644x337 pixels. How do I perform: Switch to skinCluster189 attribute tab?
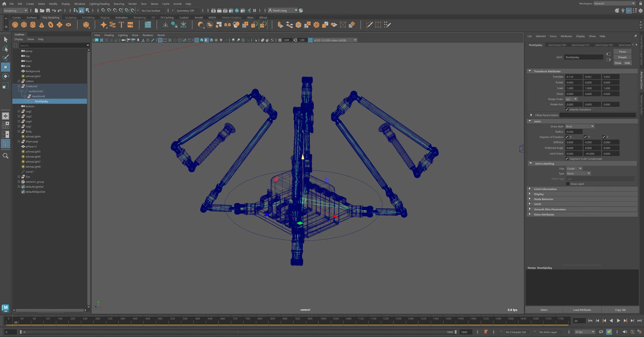557,45
